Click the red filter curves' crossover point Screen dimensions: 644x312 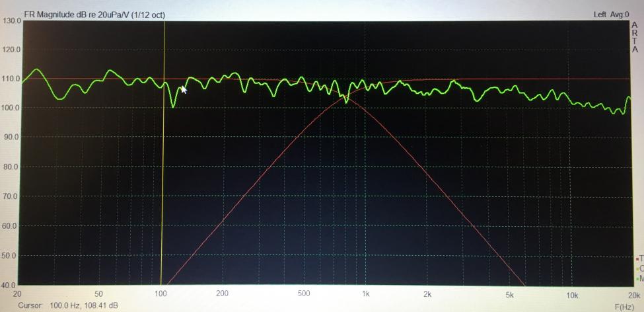pos(344,98)
